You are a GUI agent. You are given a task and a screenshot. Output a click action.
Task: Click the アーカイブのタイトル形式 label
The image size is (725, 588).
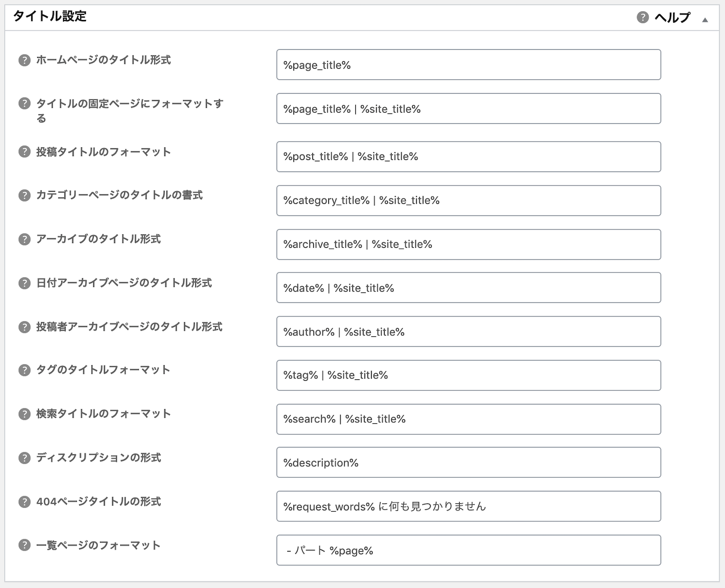coord(99,239)
